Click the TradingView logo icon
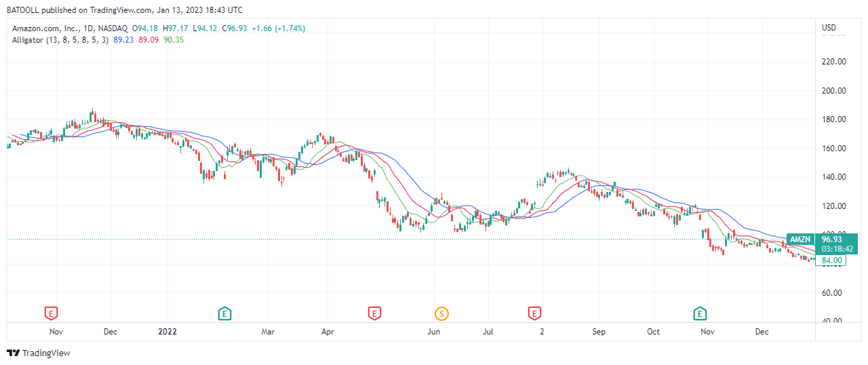 click(13, 353)
